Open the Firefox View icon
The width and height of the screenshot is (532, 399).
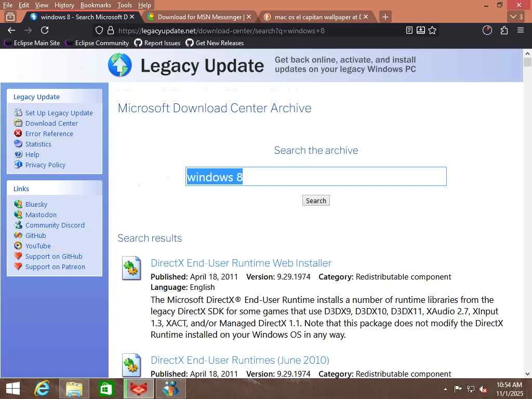[x=10, y=17]
